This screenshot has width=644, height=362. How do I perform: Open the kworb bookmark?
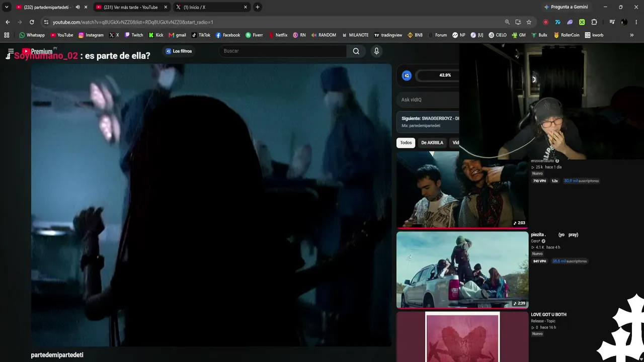coord(594,35)
